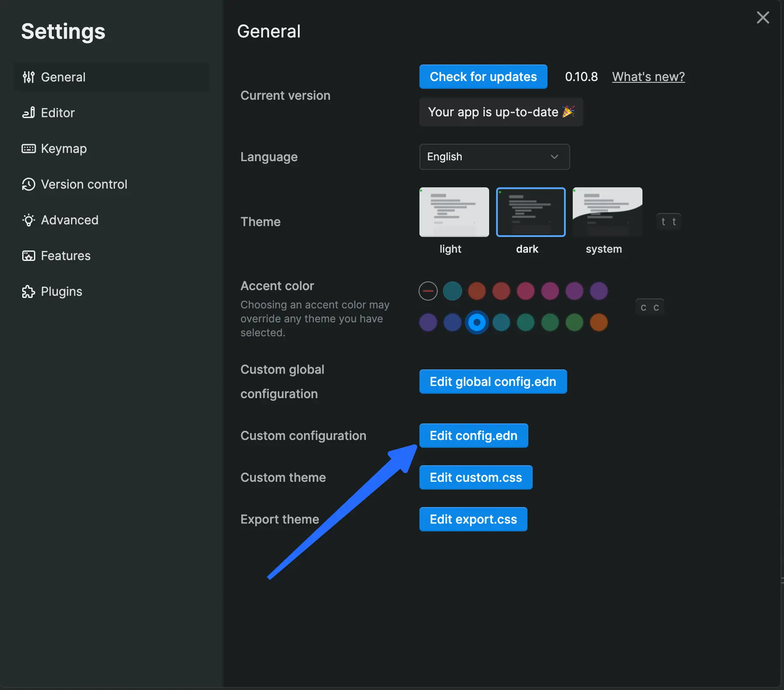Expand language list via chevron arrow

point(554,157)
